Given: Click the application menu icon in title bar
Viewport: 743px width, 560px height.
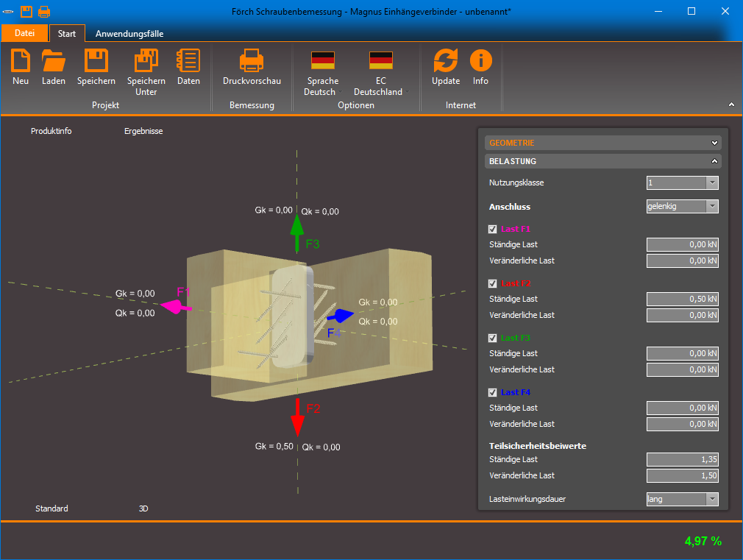Looking at the screenshot, I should tap(8, 11).
